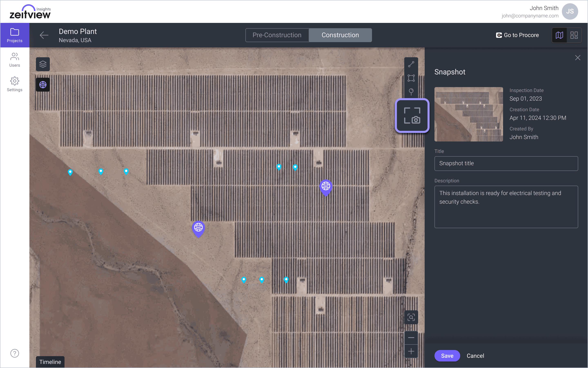Click the Demo Plant project name
Image resolution: width=588 pixels, height=368 pixels.
point(78,31)
